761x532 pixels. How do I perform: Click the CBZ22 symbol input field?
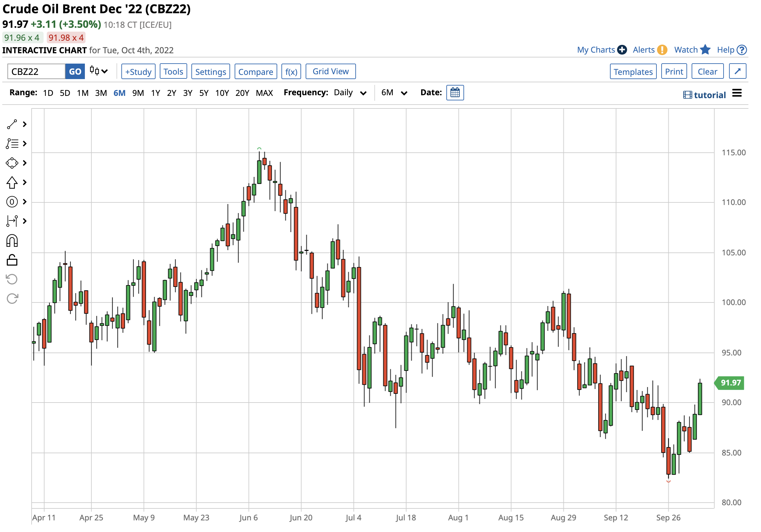tap(36, 72)
